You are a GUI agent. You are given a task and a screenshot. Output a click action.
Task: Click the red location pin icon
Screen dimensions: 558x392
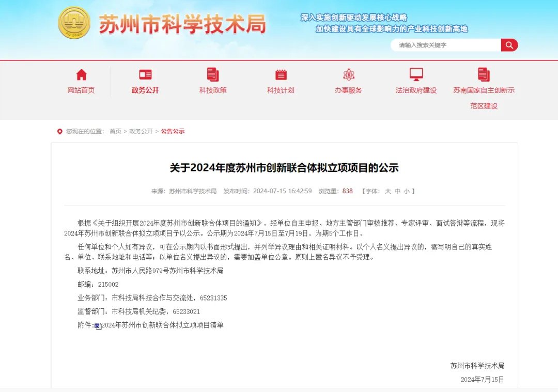(60, 132)
